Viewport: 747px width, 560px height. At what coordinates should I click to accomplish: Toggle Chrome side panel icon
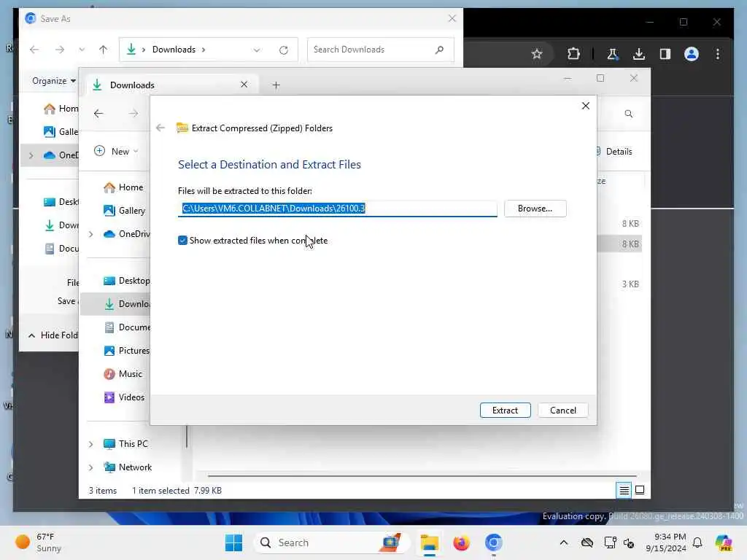coord(665,54)
